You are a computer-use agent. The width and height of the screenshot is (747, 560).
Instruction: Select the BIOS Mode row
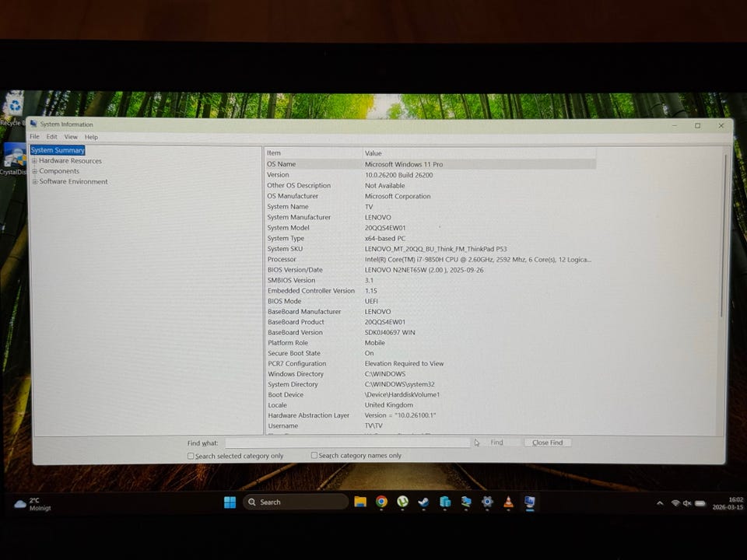430,301
